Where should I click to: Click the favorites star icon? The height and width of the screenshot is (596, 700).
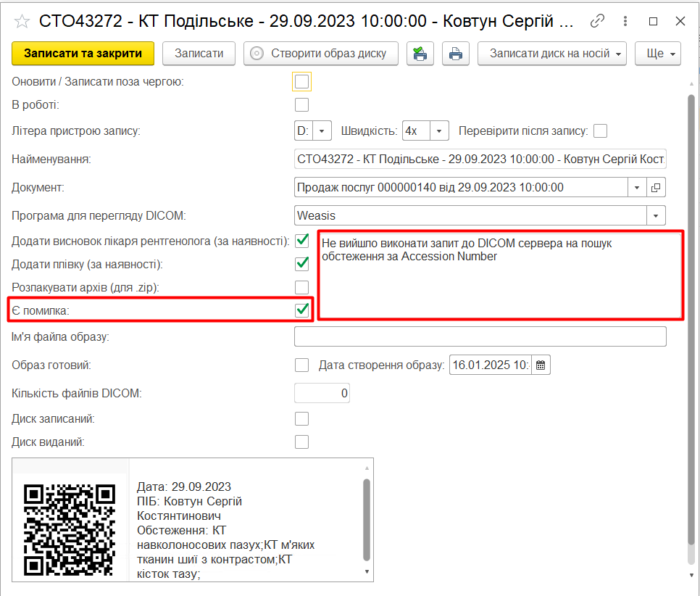click(x=22, y=22)
